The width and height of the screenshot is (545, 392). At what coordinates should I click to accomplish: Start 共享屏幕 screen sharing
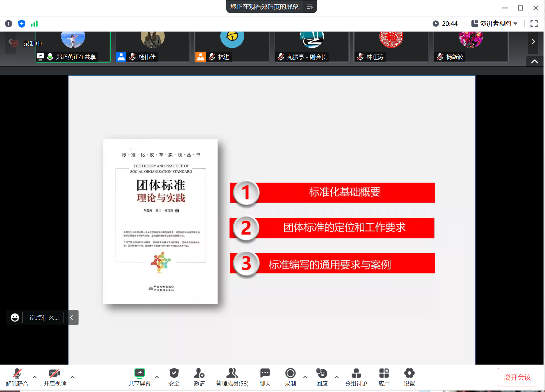(139, 377)
